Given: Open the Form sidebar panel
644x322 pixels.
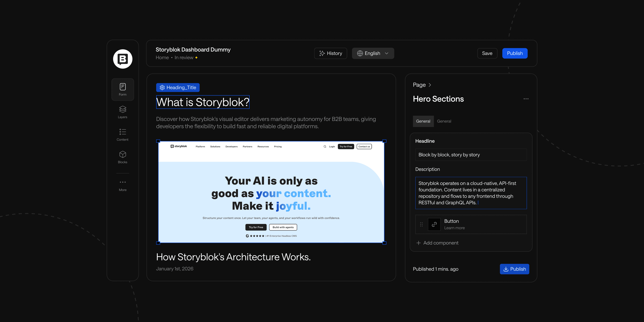Looking at the screenshot, I should 122,90.
